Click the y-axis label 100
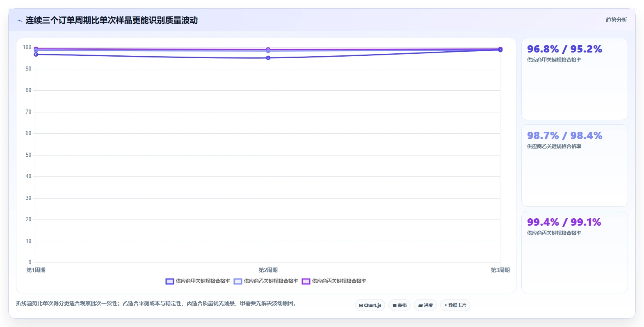 point(27,47)
